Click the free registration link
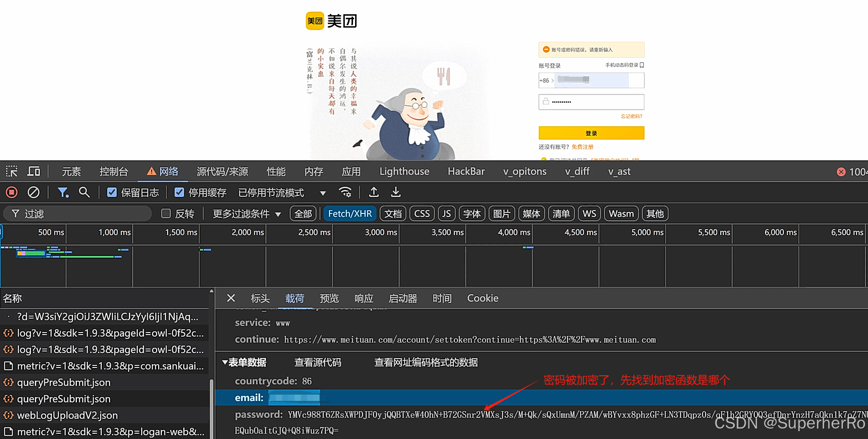The width and height of the screenshot is (868, 439). pyautogui.click(x=582, y=147)
